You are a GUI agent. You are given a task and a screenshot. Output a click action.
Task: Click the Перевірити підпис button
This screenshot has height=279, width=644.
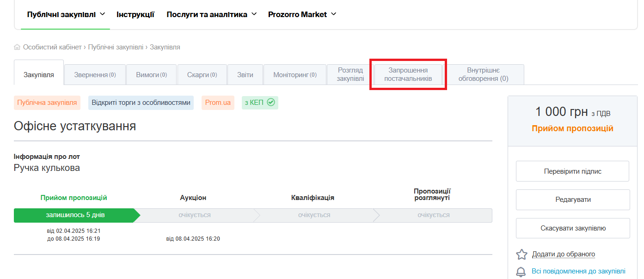coord(572,171)
